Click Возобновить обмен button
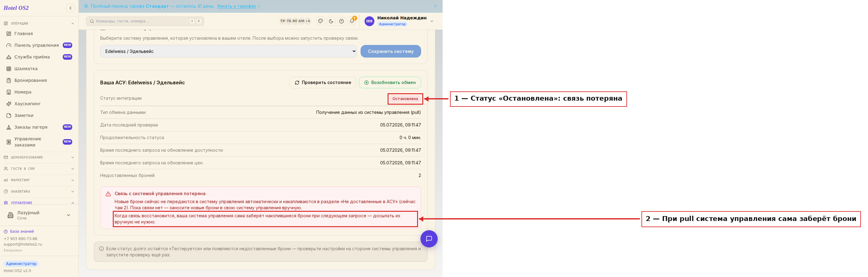868x277 pixels. [390, 83]
